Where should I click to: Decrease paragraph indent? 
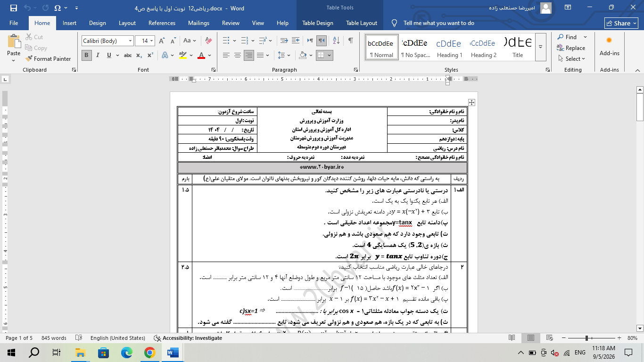pyautogui.click(x=284, y=41)
